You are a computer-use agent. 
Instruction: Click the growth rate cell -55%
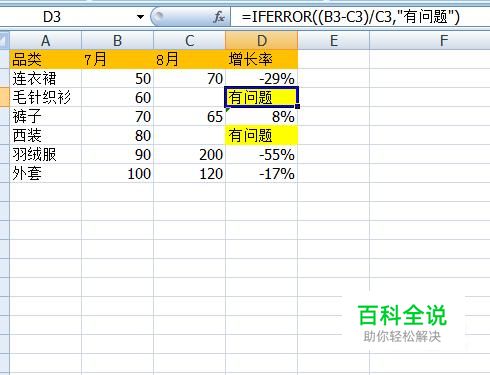click(x=262, y=154)
